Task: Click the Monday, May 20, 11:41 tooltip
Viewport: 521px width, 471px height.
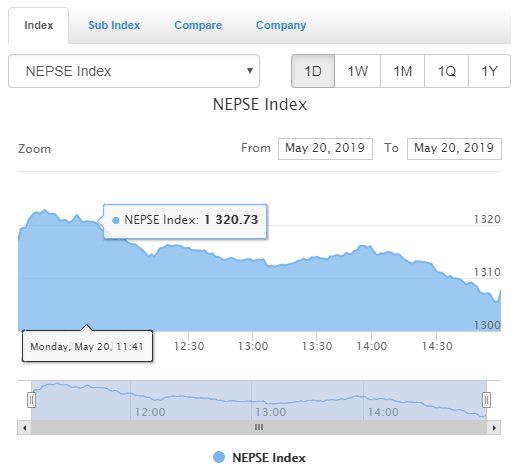Action: pos(87,346)
